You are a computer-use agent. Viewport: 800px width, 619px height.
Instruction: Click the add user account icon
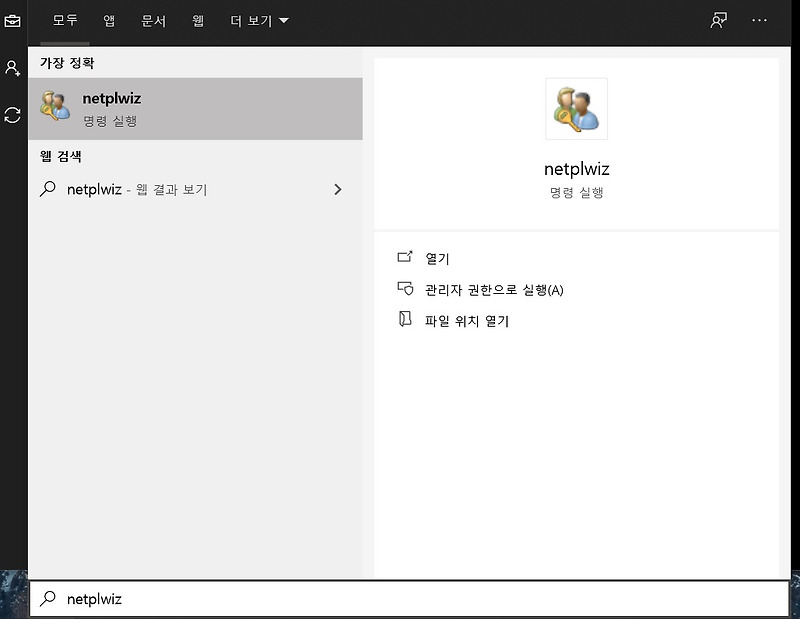[12, 68]
